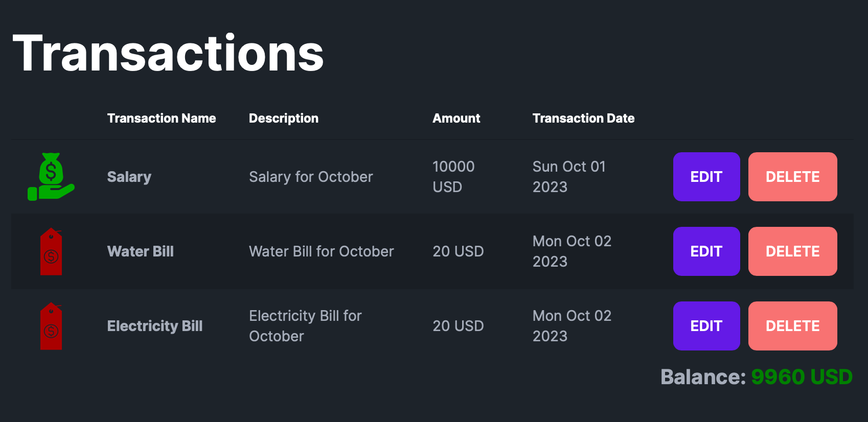The height and width of the screenshot is (422, 868).
Task: Select the Amount column header
Action: coord(456,119)
